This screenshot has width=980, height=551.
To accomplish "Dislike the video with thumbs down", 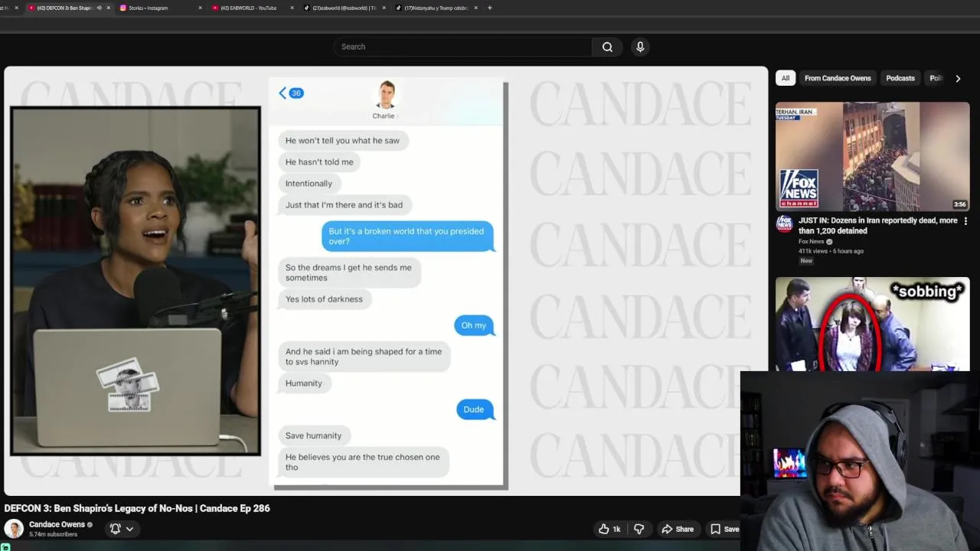I will click(x=639, y=529).
